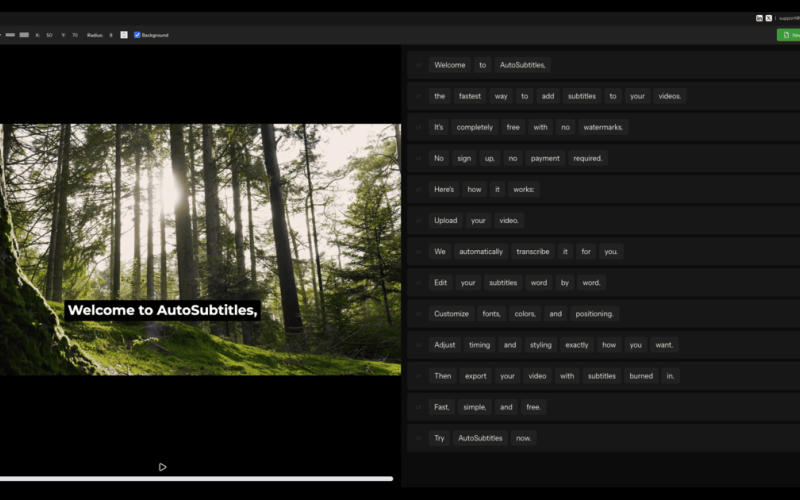The height and width of the screenshot is (500, 800).
Task: Select the word 'way' in transcript
Action: [x=501, y=96]
